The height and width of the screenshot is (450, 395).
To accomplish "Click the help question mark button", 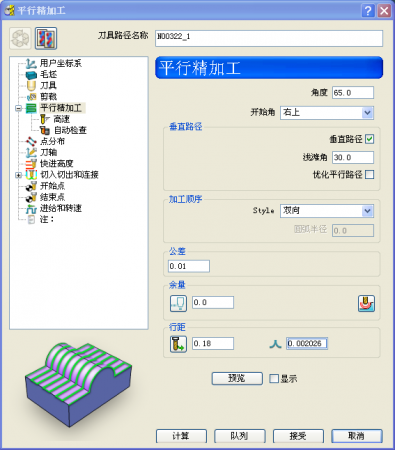I will pos(368,11).
